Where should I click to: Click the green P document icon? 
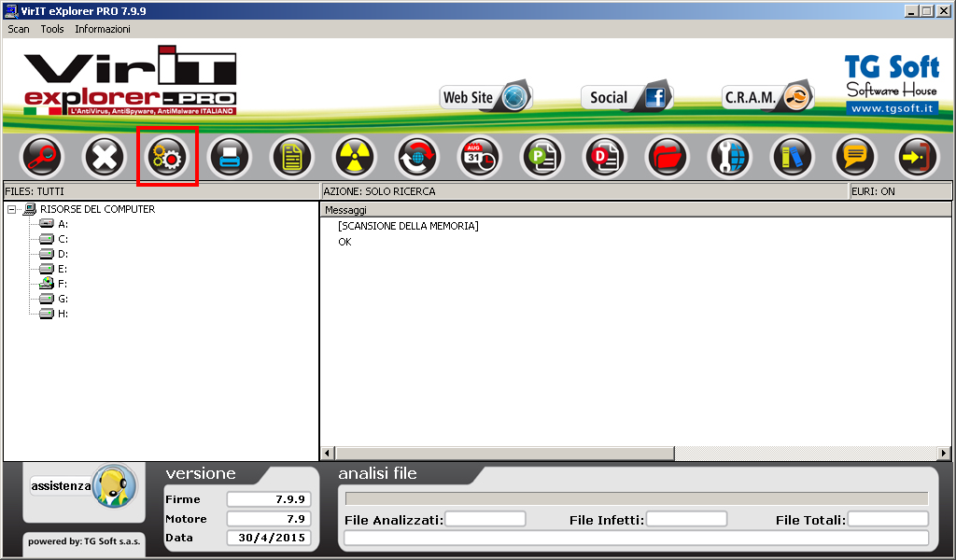pos(542,157)
